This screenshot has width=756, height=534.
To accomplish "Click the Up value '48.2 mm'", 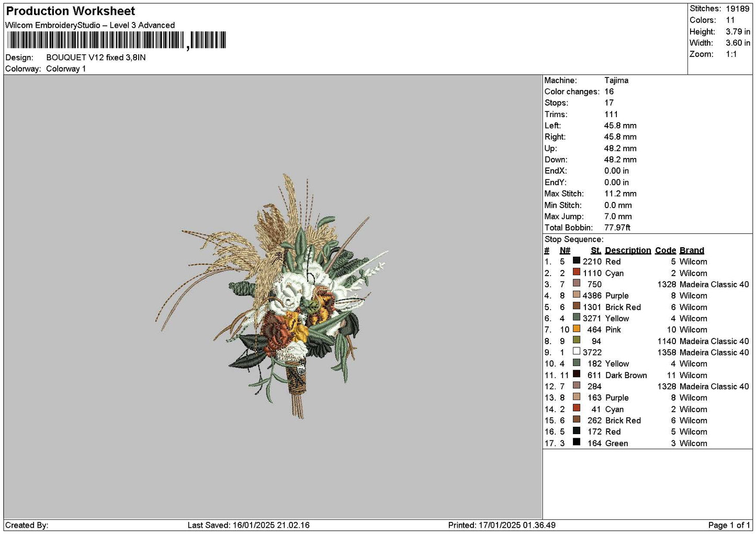I will [x=620, y=149].
